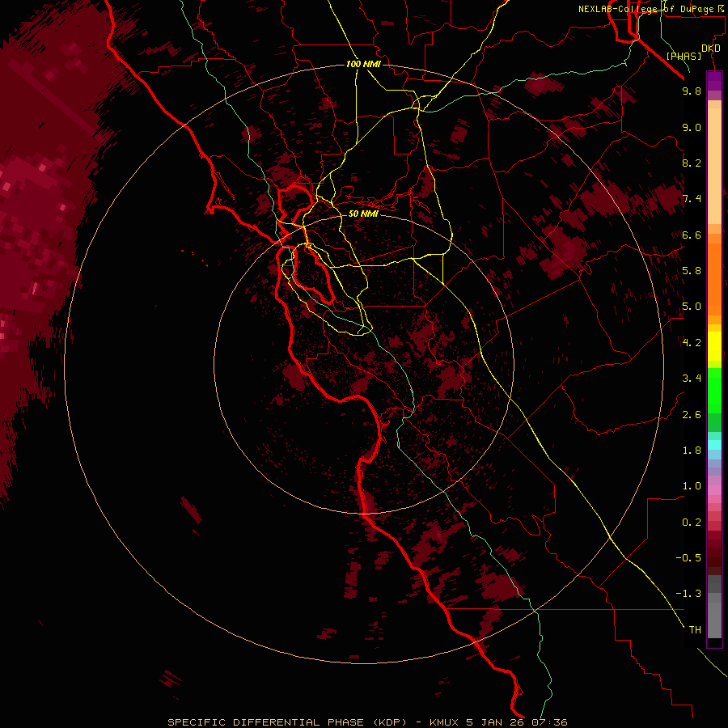
Task: Click the 3.4 scale value
Action: click(692, 379)
